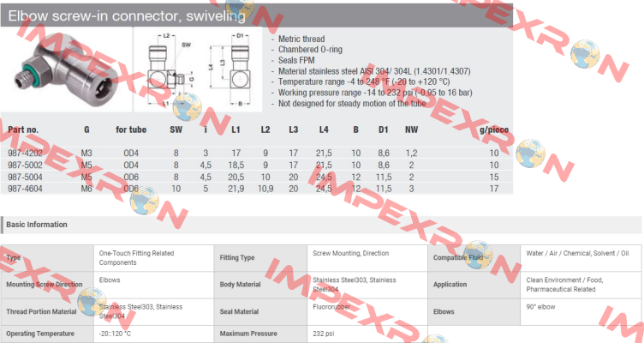Click the 'D1' column header
Screen dimensions: 644x343
[383, 129]
